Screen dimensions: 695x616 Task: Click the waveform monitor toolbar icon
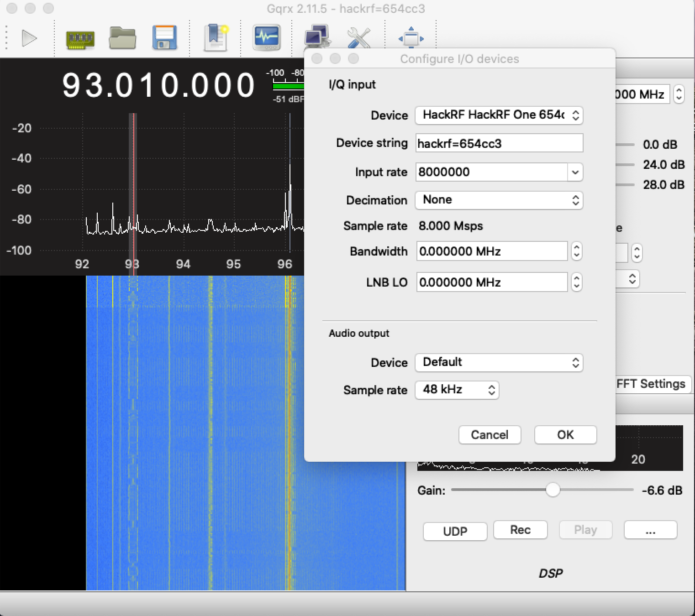pyautogui.click(x=267, y=37)
